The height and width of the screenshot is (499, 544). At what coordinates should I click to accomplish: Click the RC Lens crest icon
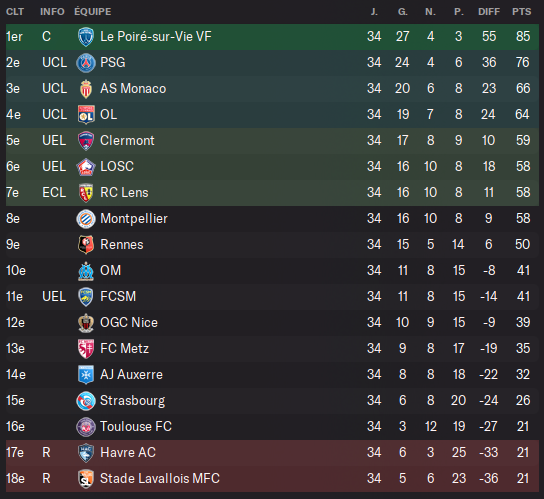pos(86,193)
